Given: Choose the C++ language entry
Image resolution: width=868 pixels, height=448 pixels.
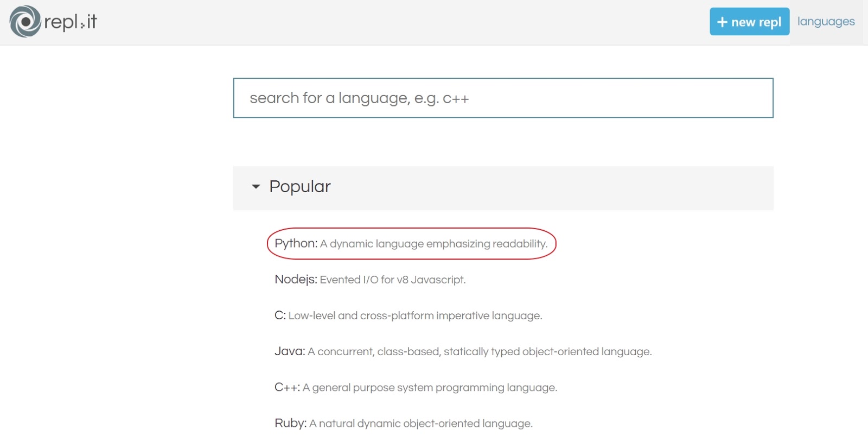Looking at the screenshot, I should (416, 387).
